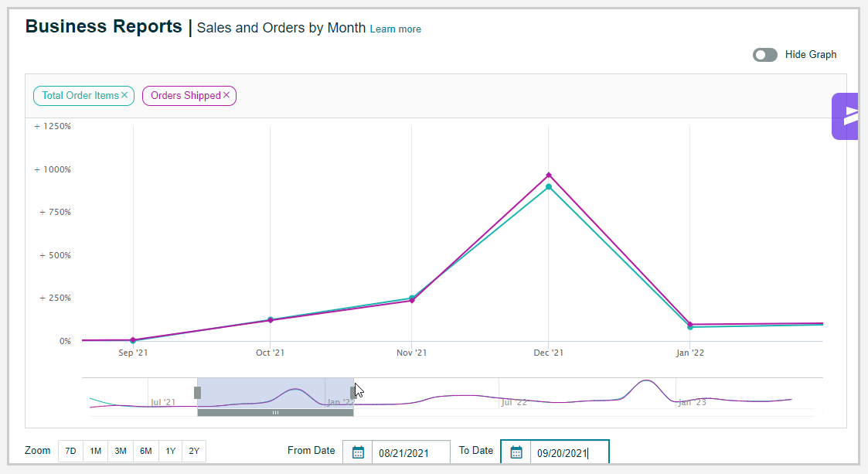Zoom the graph to 1Y
The width and height of the screenshot is (868, 474).
point(170,451)
